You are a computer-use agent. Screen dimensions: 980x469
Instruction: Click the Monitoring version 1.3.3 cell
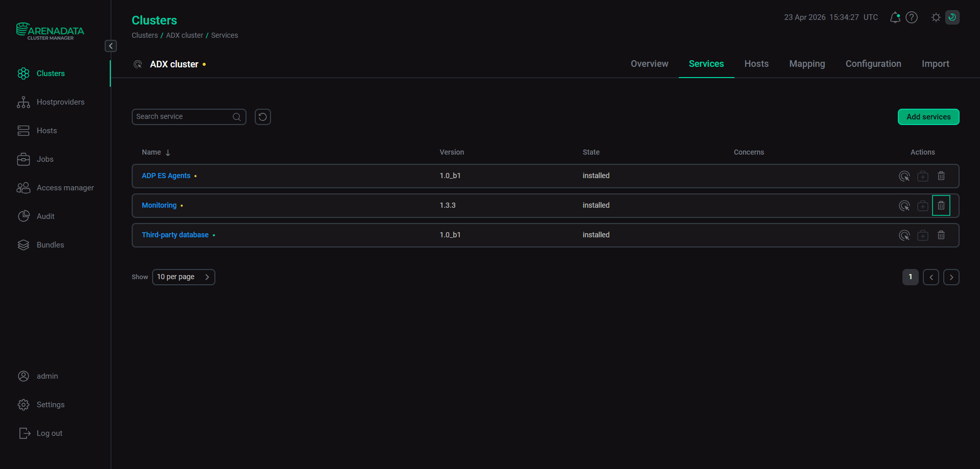pos(448,205)
